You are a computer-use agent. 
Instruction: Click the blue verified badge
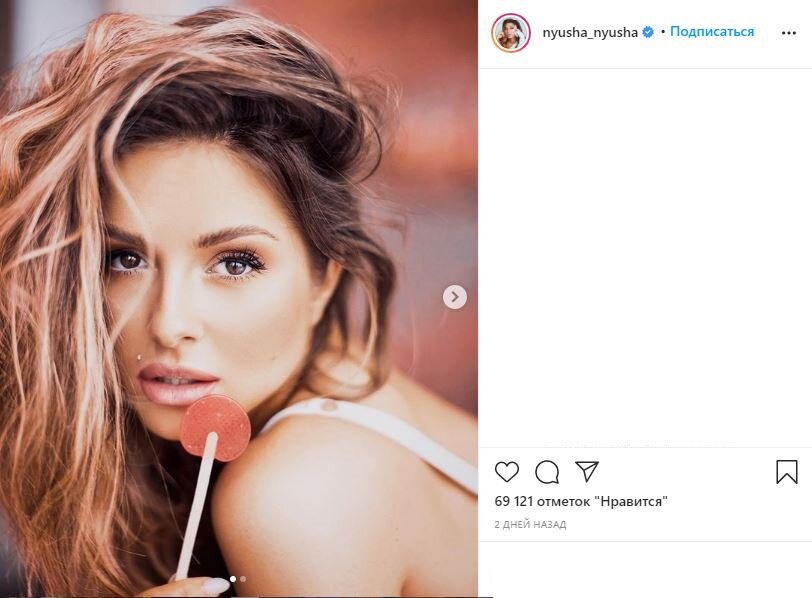click(x=648, y=32)
